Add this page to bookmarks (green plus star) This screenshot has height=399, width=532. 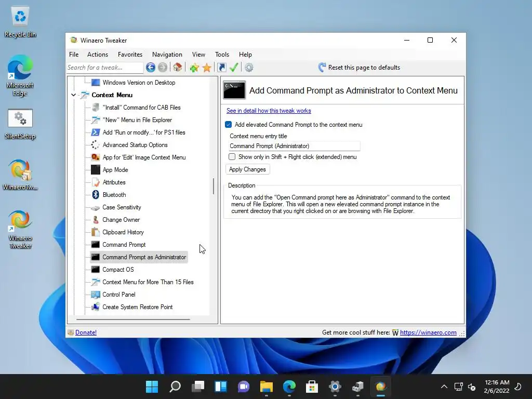194,68
